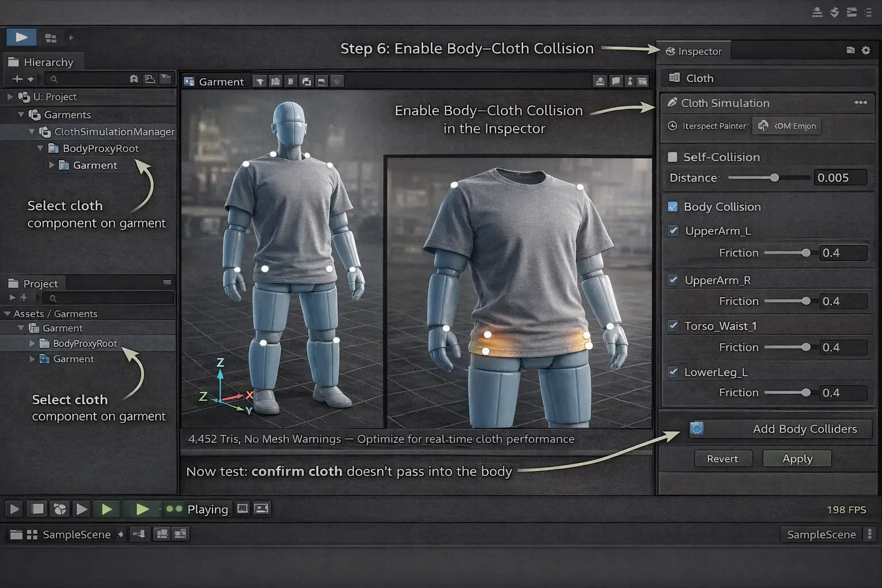The image size is (882, 588).
Task: Open the Cloth Simulation three-dot menu
Action: [x=860, y=102]
